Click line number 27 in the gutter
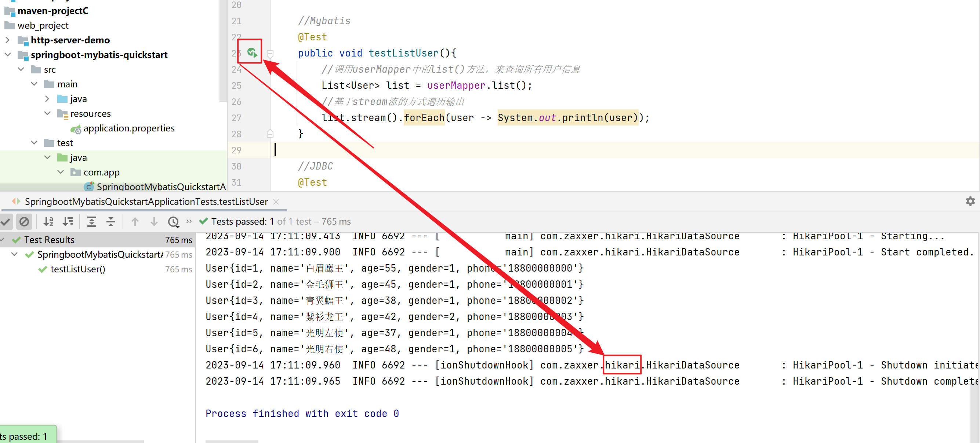This screenshot has width=980, height=443. [x=236, y=118]
